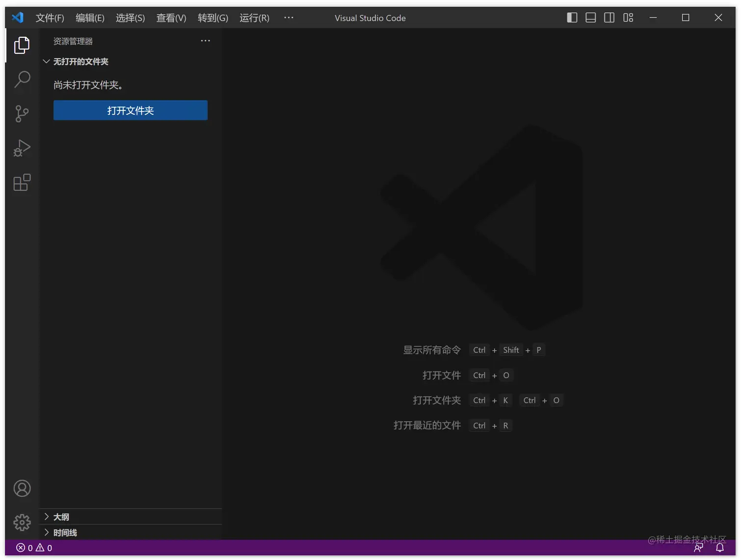Open the Extensions view icon
The image size is (742, 560).
click(x=22, y=183)
